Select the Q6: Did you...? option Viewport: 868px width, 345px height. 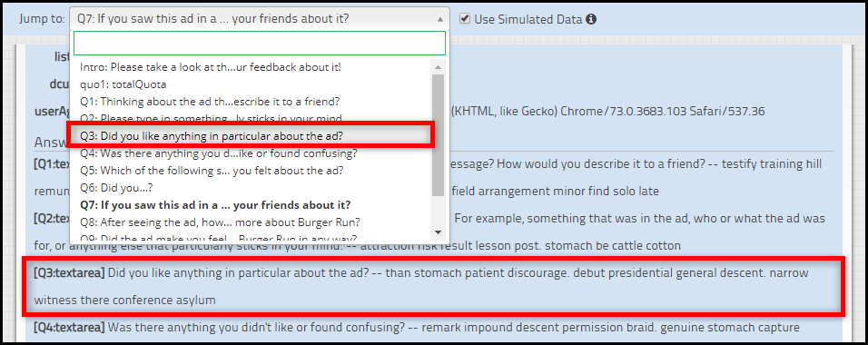(117, 188)
